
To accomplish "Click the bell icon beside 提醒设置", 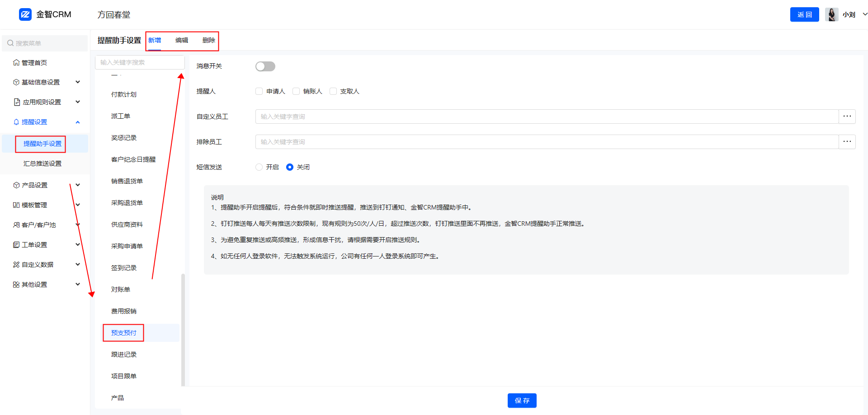I will click(x=16, y=122).
